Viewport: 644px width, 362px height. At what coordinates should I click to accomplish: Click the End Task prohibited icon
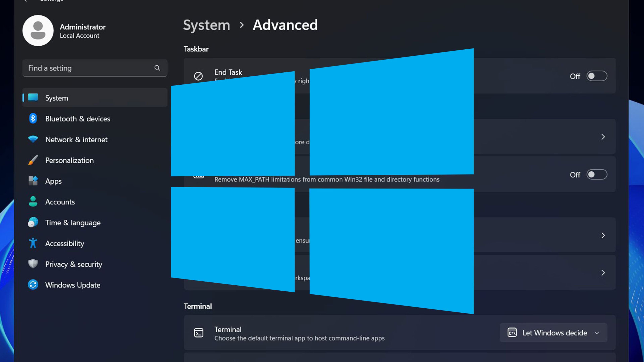tap(199, 76)
